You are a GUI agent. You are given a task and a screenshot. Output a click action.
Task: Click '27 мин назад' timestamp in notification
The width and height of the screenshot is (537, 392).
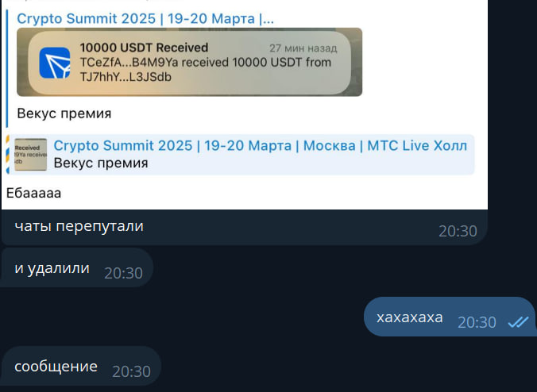[303, 48]
